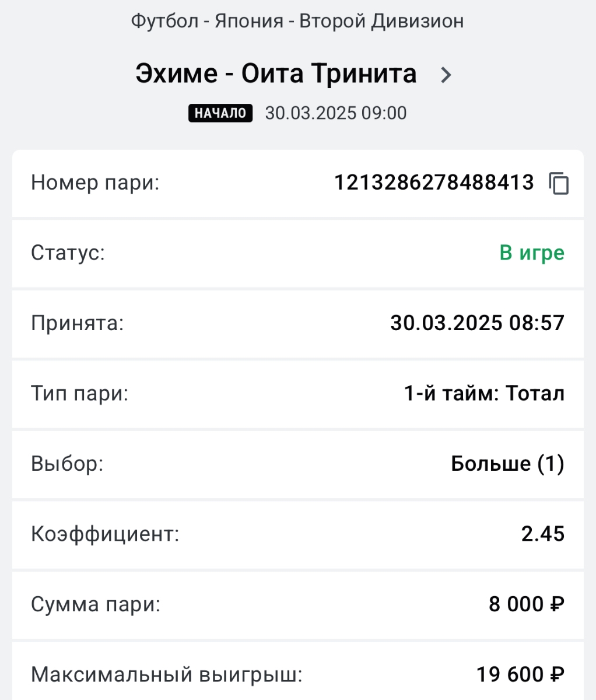Tap the Тип пари row label
The image size is (596, 700).
pos(79,394)
